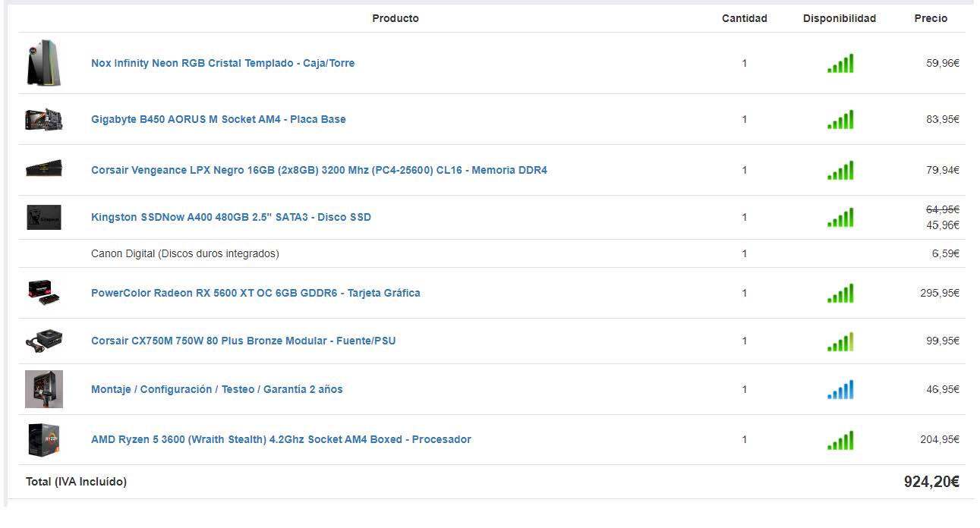This screenshot has height=528, width=980.
Task: Click the green availability bars for Nox case
Action: (840, 64)
